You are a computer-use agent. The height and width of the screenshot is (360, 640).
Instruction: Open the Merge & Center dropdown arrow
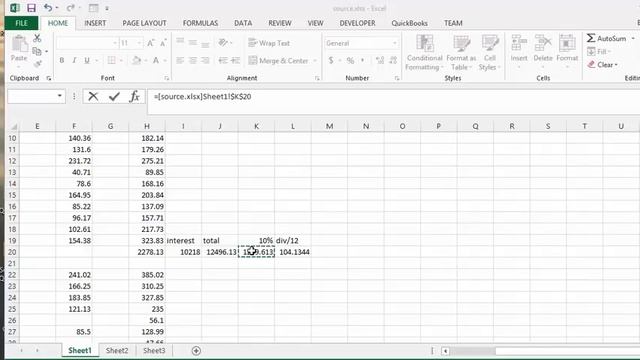tap(315, 61)
